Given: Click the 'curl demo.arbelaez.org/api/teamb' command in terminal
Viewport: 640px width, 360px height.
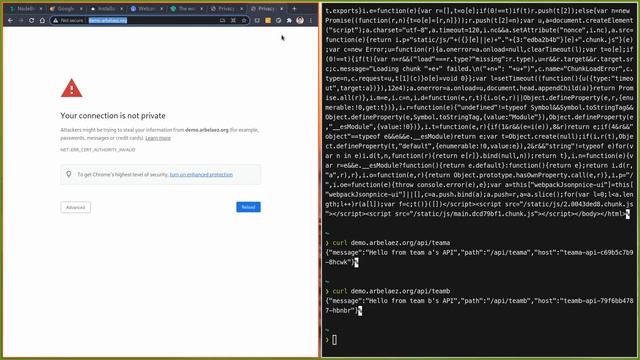Looking at the screenshot, I should tap(391, 291).
